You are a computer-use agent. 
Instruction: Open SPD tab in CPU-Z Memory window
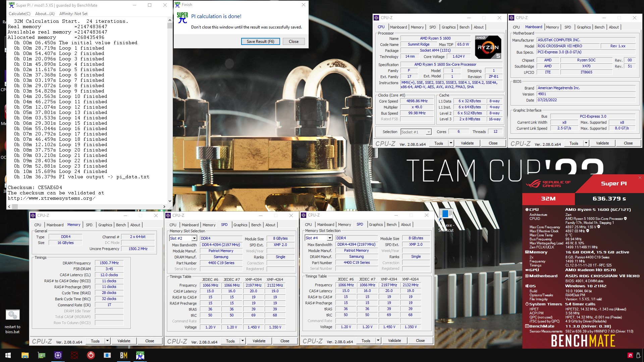point(89,225)
